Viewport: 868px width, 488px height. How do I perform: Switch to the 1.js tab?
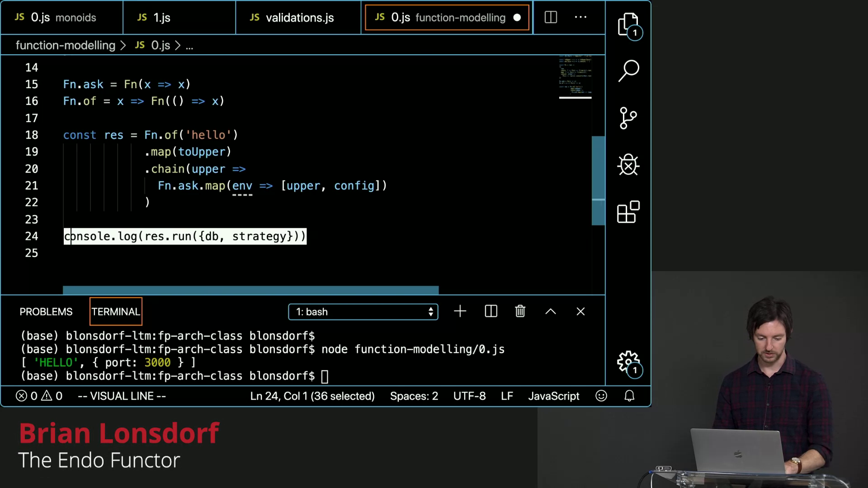point(179,18)
